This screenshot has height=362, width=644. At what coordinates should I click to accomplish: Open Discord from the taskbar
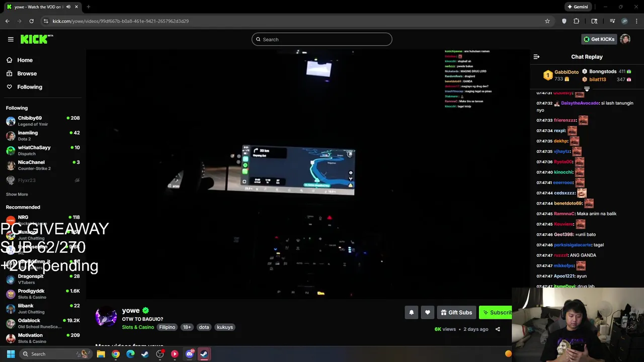point(190,354)
